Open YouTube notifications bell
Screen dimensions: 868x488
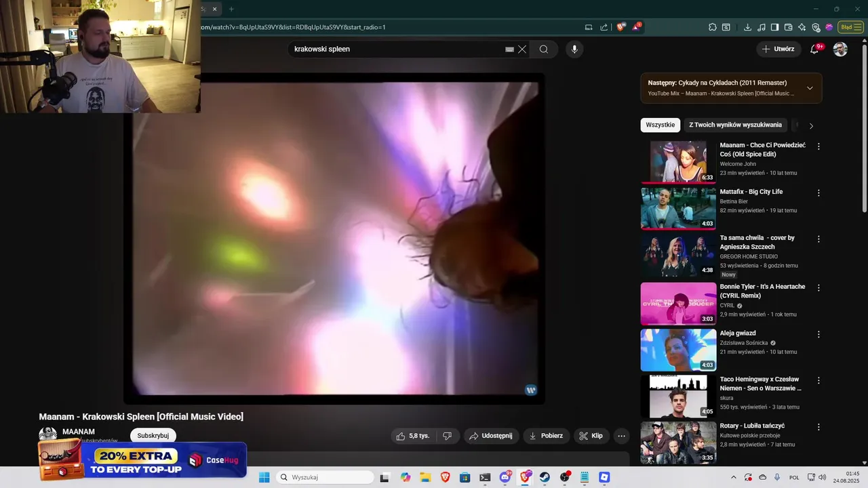814,49
